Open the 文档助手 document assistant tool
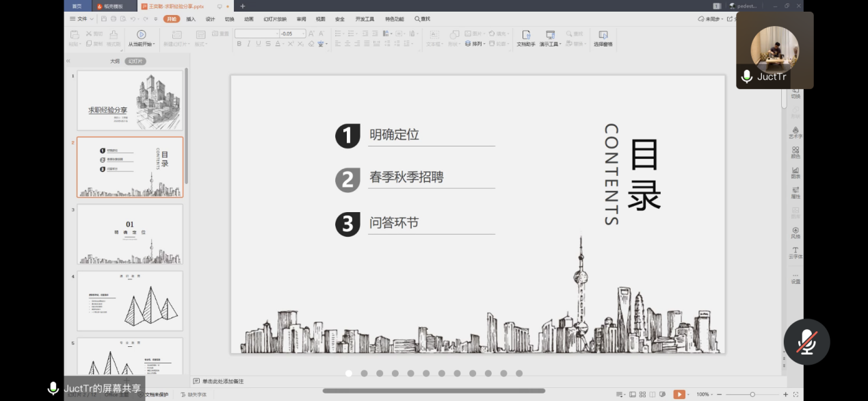Image resolution: width=868 pixels, height=401 pixels. click(x=525, y=38)
